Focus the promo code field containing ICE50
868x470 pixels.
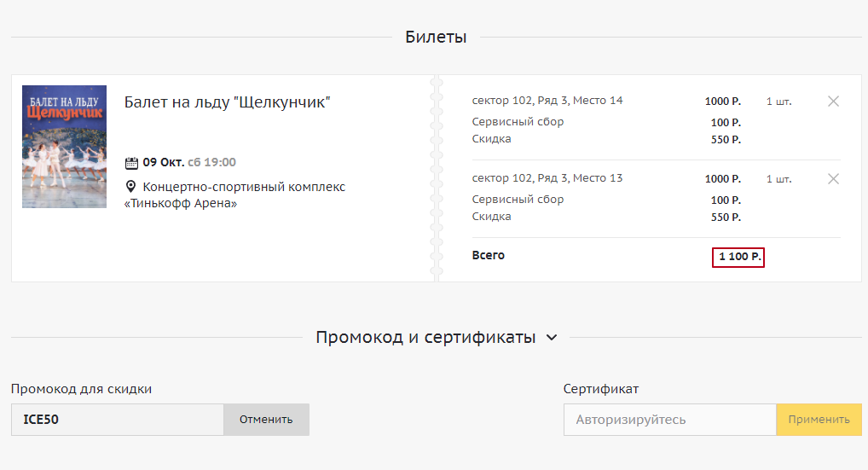(118, 420)
